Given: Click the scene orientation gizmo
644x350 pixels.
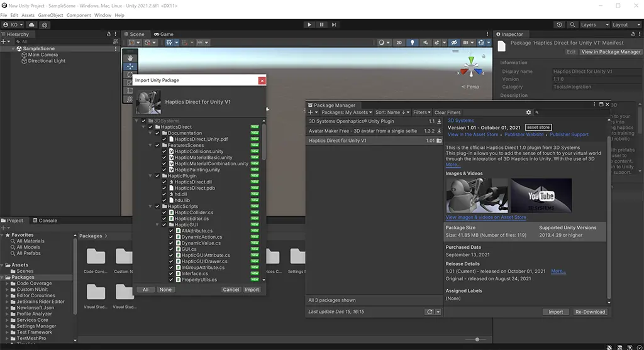Looking at the screenshot, I should coord(471,68).
